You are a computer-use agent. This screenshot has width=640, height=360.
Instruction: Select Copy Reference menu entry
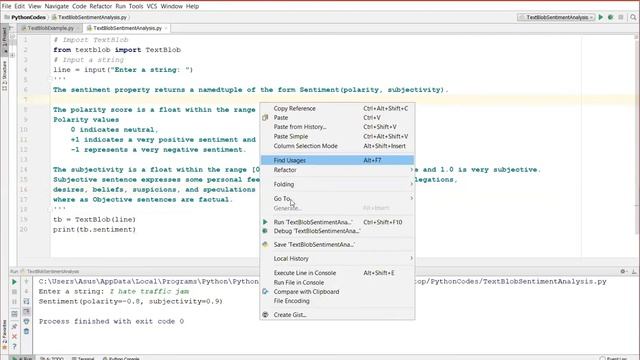pyautogui.click(x=338, y=109)
